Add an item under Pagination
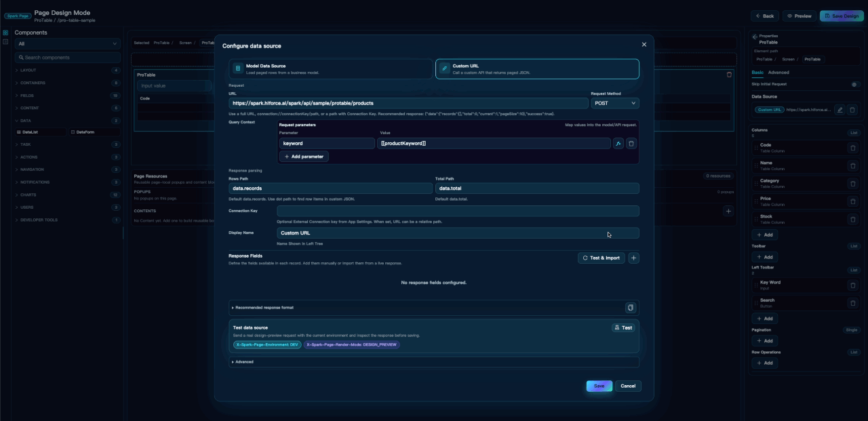Screen dimensions: 868x421 pos(764,341)
